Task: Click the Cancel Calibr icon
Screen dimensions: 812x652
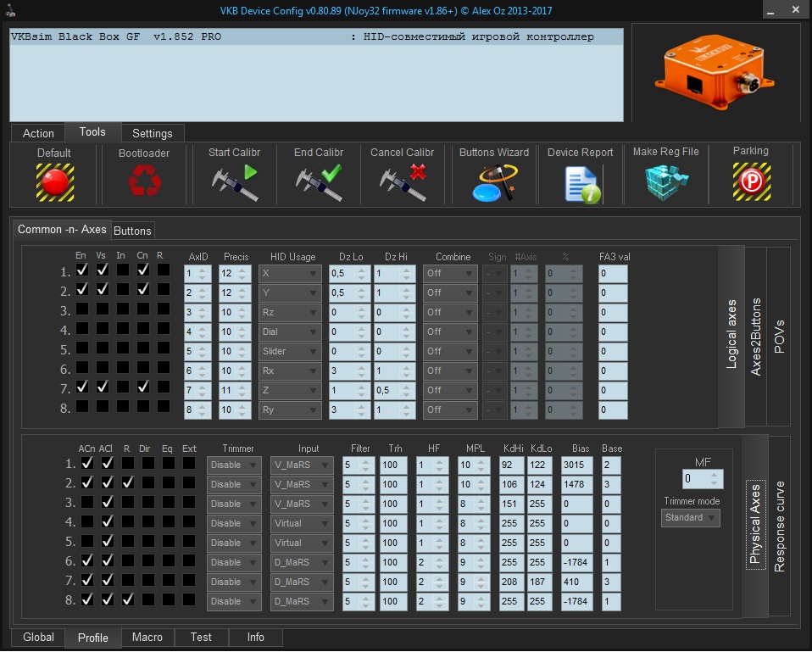Action: (x=403, y=182)
